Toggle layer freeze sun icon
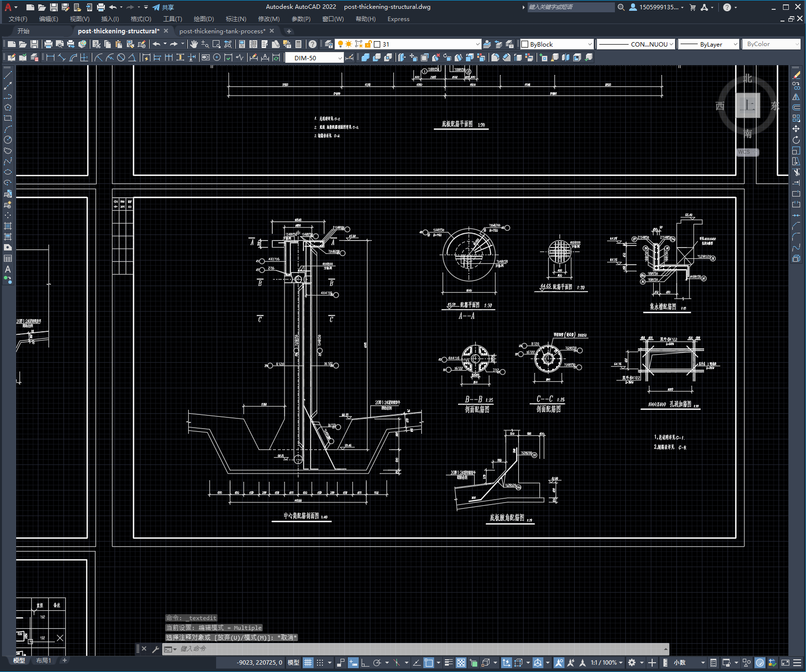This screenshot has height=672, width=806. (349, 44)
